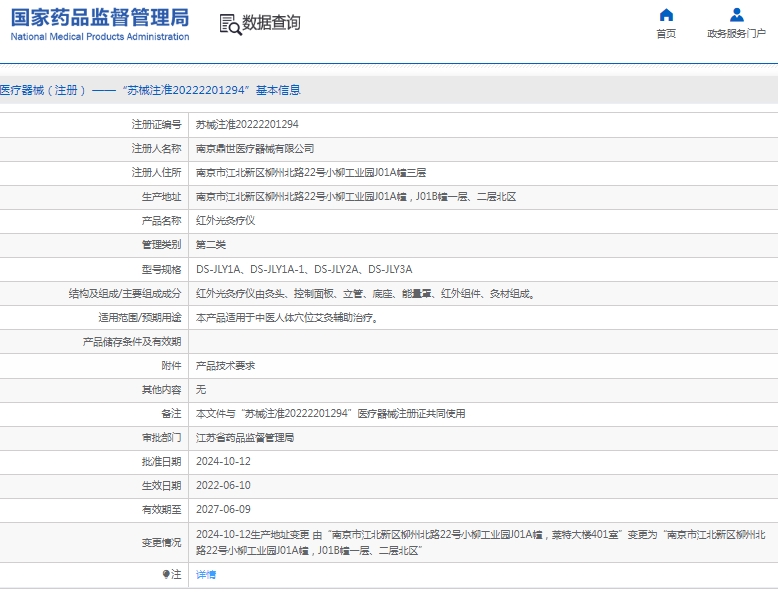This screenshot has height=594, width=778.
Task: Select the 生产地址 address value
Action: coord(356,197)
